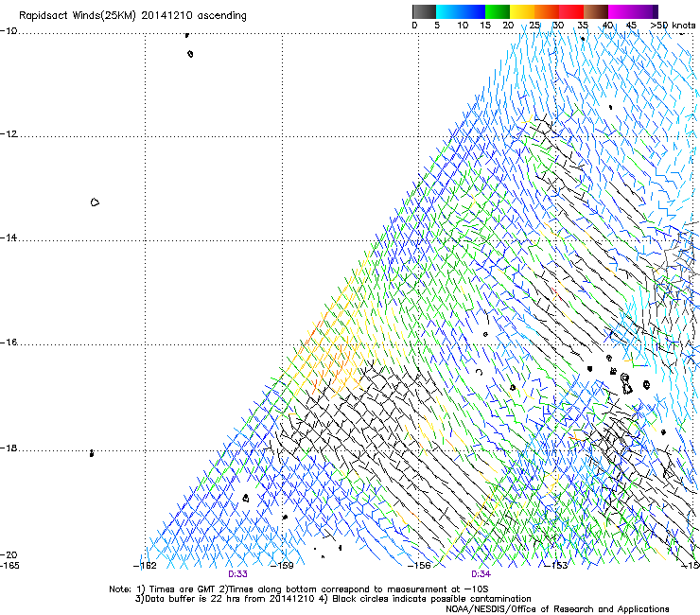Click the '-153' longitude axis label
700x615 pixels.
[555, 566]
